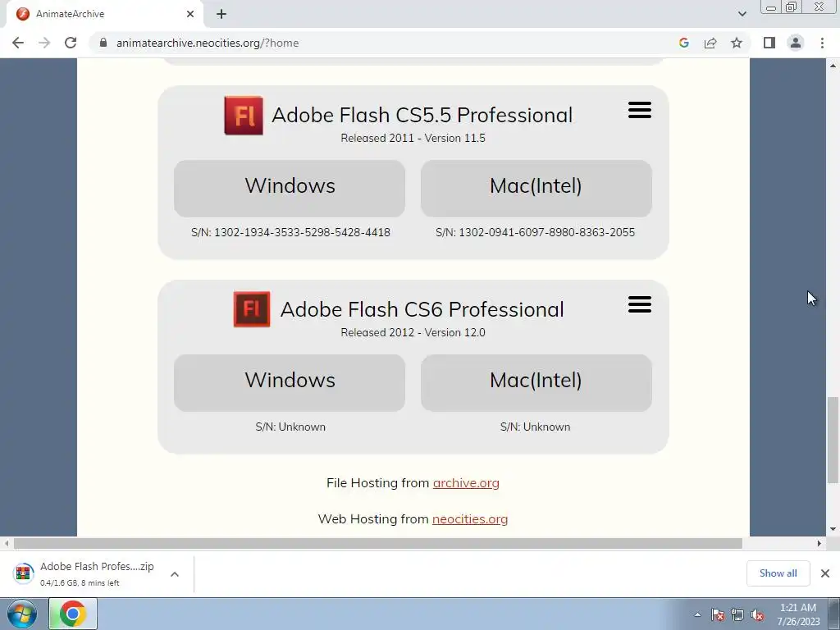Click the network tray icon
The image size is (840, 630).
(737, 614)
